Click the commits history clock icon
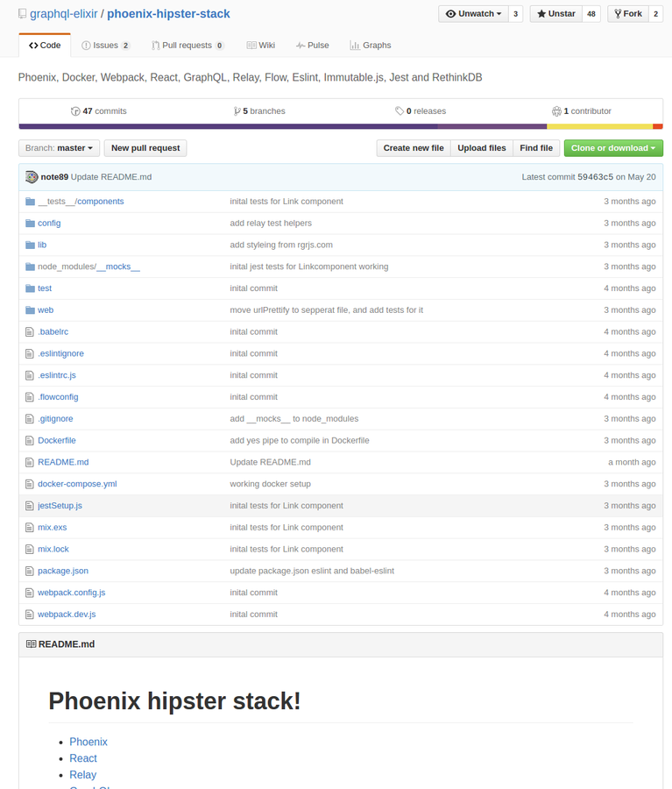The image size is (672, 789). [x=75, y=111]
